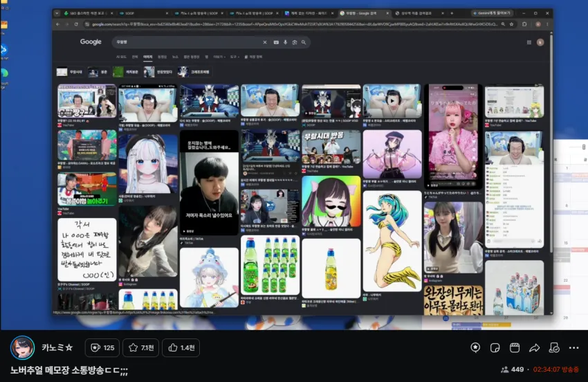
Task: Click the Google logo
Action: tap(91, 42)
